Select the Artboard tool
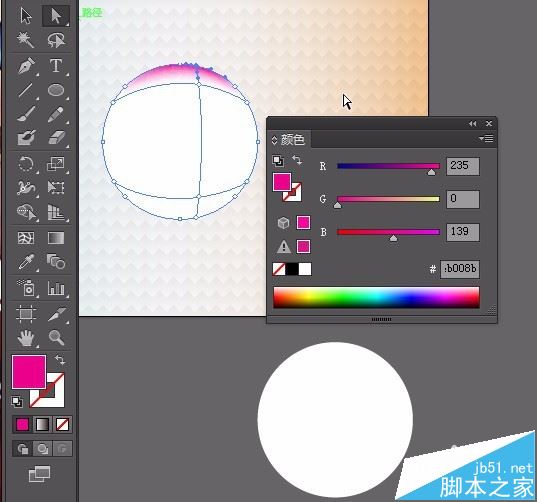Screen dimensions: 537x502 pyautogui.click(x=26, y=313)
